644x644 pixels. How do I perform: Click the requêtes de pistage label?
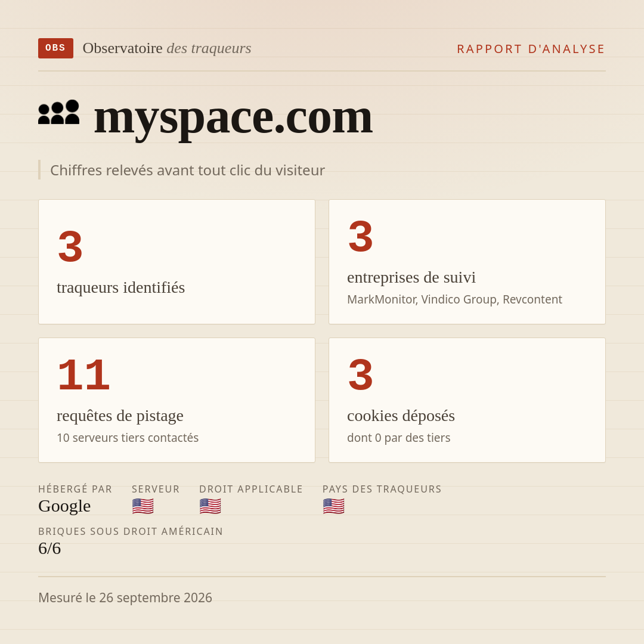click(120, 416)
